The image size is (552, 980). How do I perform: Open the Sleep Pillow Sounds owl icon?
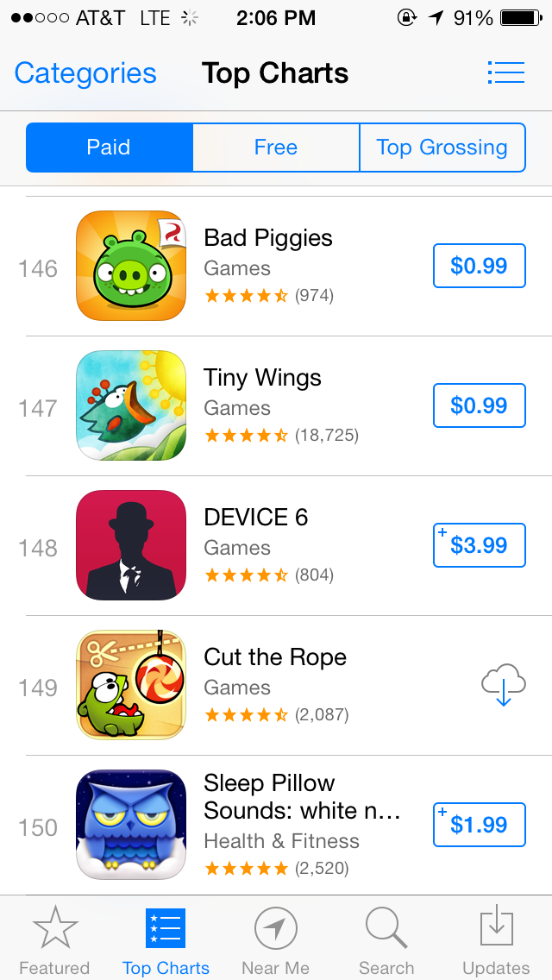pos(131,825)
